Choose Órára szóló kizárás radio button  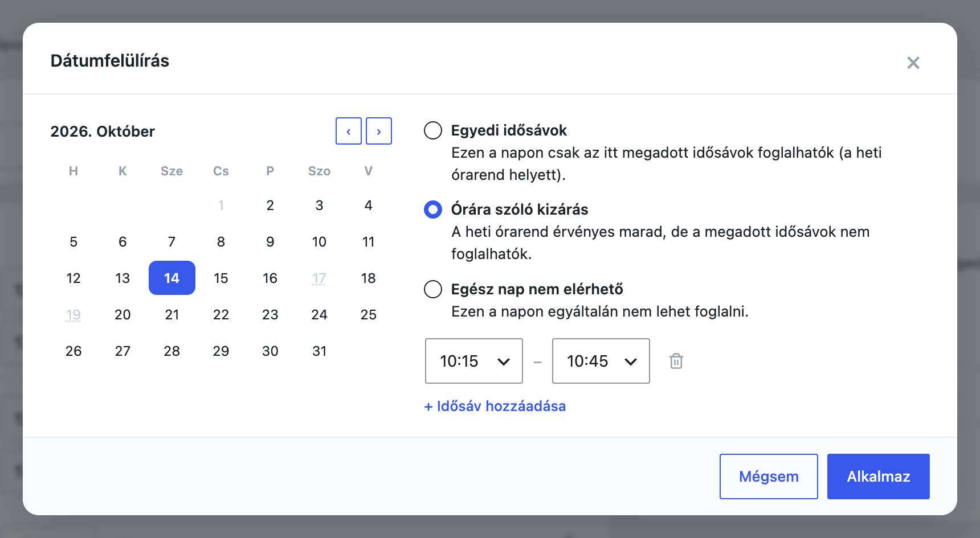pyautogui.click(x=433, y=210)
